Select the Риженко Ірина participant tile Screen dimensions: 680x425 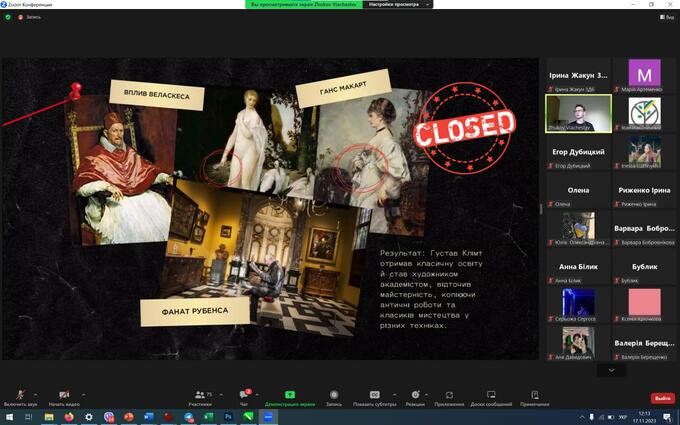click(644, 190)
